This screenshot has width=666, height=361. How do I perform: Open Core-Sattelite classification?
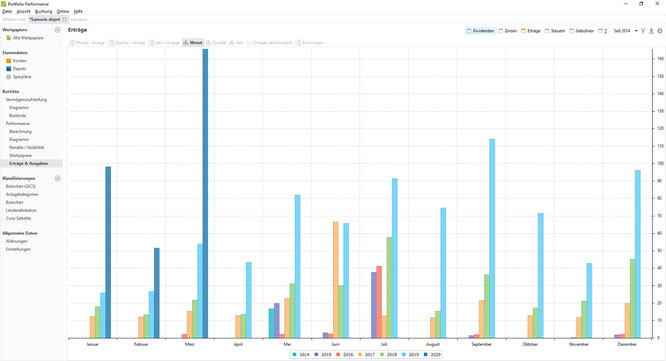coord(18,218)
